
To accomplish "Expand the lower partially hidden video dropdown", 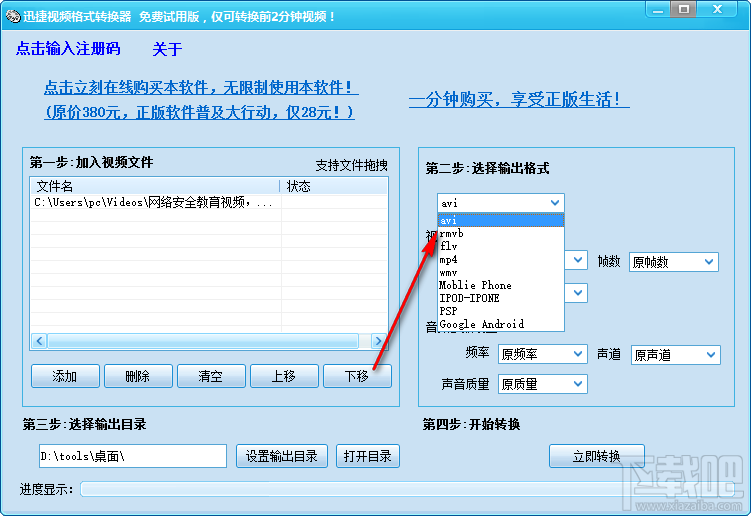I will click(577, 293).
